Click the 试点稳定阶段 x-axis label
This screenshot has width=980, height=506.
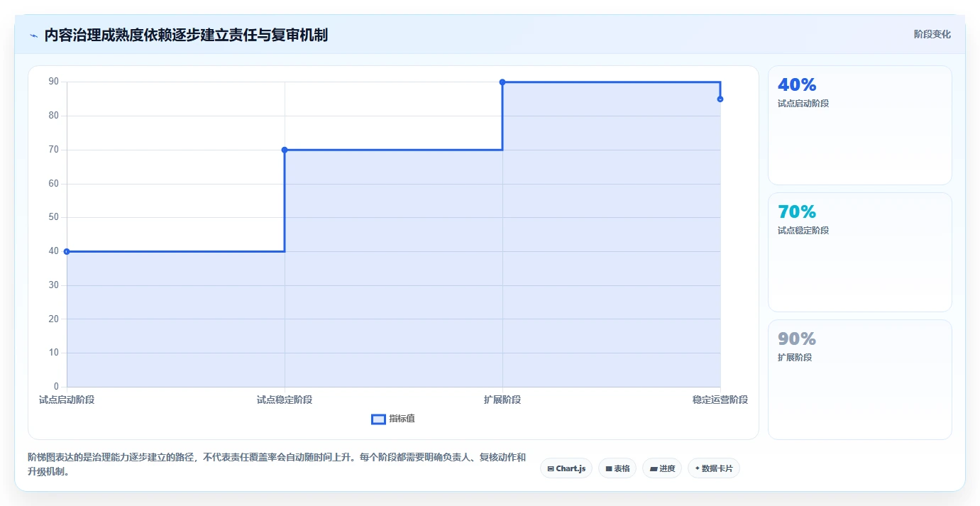(x=285, y=400)
